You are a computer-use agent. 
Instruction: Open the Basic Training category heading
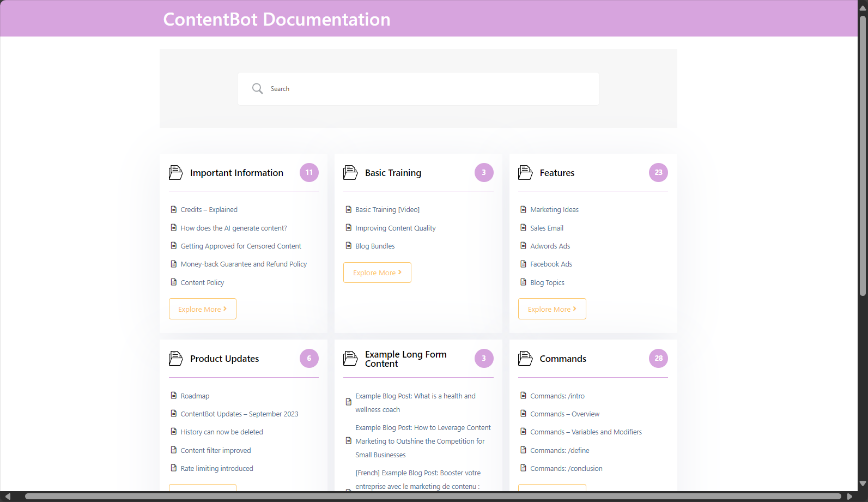point(393,173)
